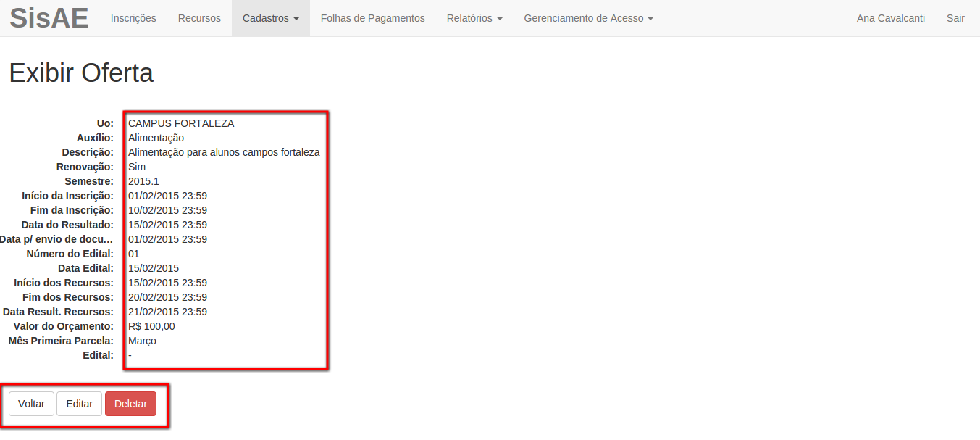Viewport: 980px width, 440px height.
Task: Click the 'Descrição:' field label
Action: click(x=88, y=152)
